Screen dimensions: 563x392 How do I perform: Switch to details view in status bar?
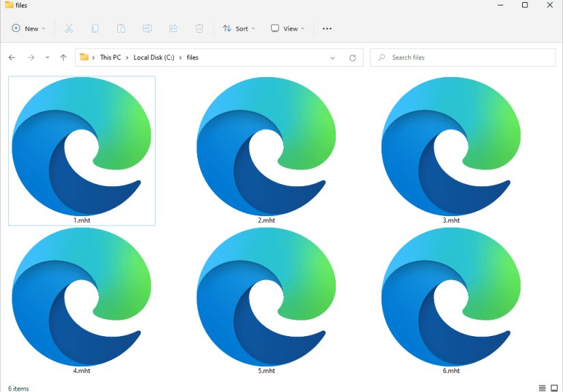click(x=542, y=388)
